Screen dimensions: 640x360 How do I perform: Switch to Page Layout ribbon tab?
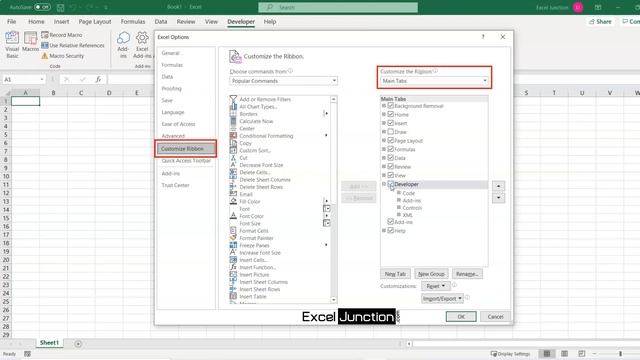tap(95, 22)
